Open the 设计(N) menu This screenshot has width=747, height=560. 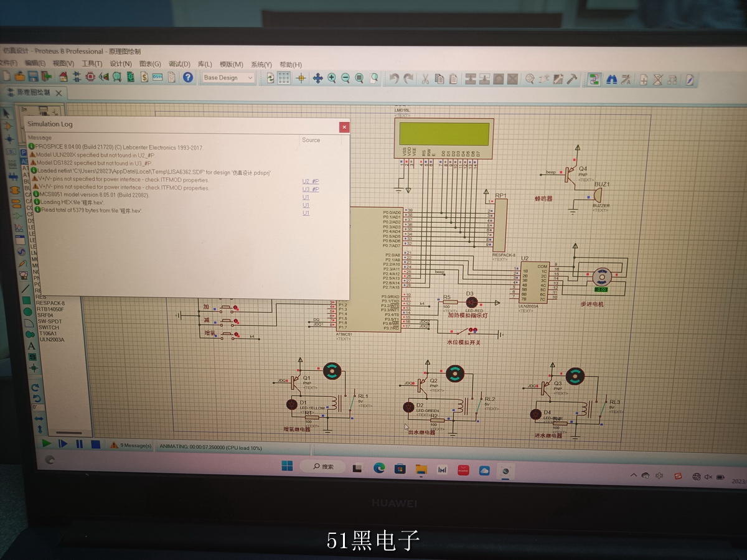(121, 63)
